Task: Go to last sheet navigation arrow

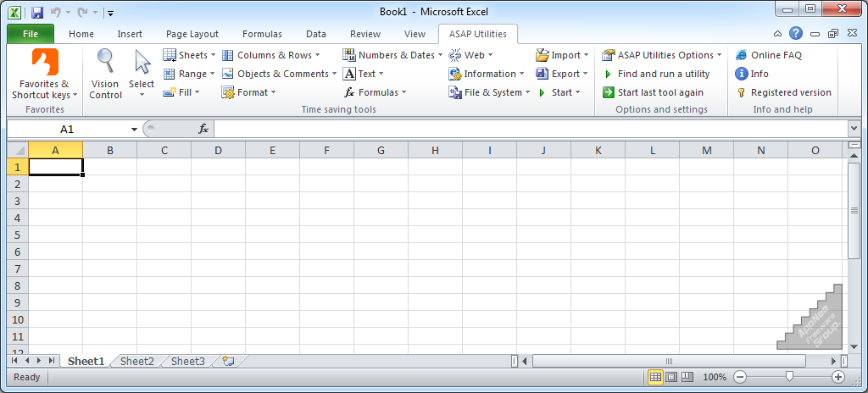Action: coord(52,361)
